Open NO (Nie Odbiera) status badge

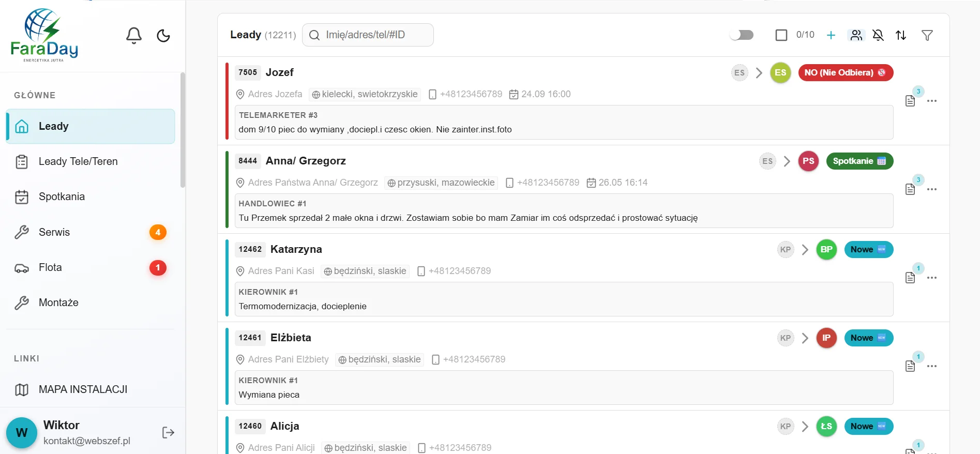pos(846,72)
